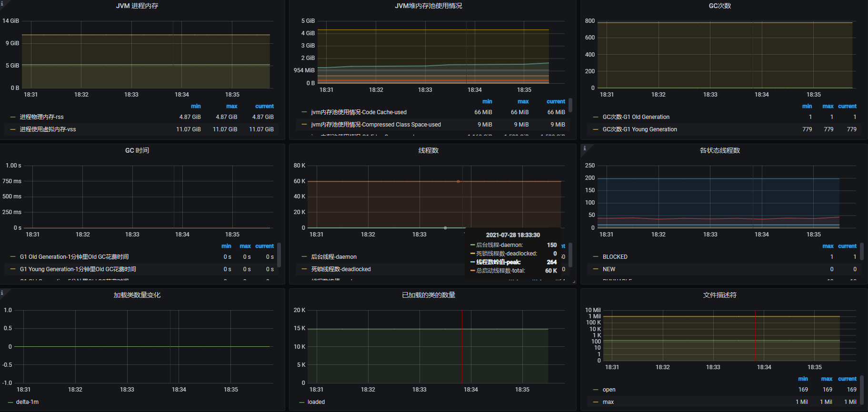Toggle the NEW thread state series
The image size is (868, 412).
pos(609,269)
